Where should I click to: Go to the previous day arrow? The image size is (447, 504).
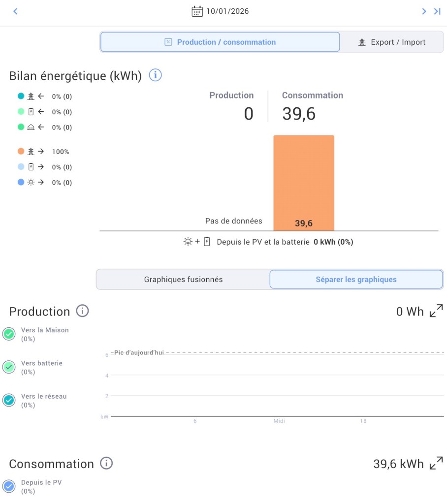coord(15,11)
